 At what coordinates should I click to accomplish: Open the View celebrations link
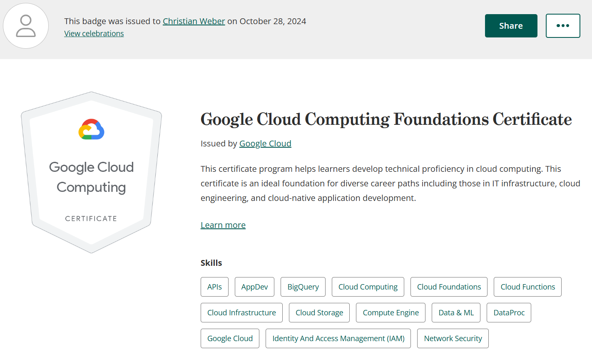[x=94, y=34]
